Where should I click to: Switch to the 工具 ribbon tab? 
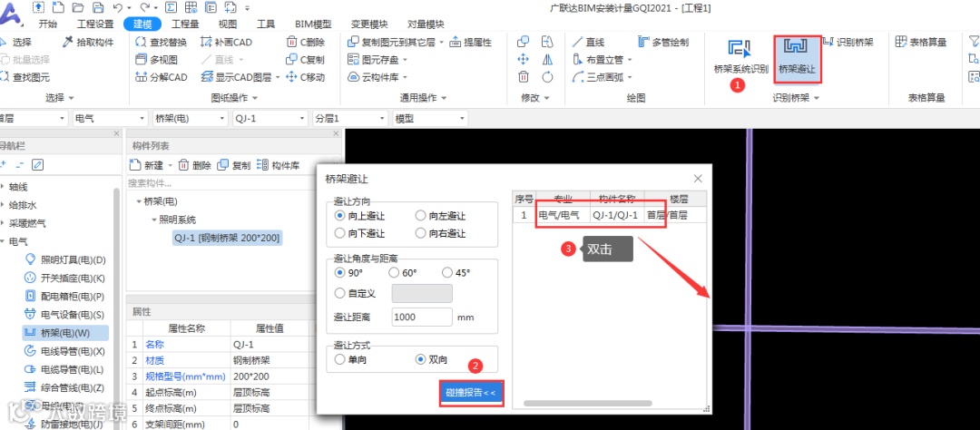click(266, 24)
